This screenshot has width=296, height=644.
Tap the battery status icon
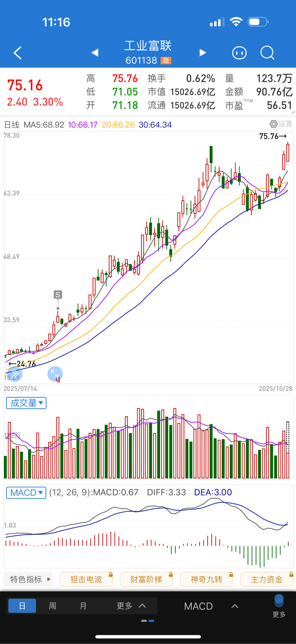(x=258, y=22)
